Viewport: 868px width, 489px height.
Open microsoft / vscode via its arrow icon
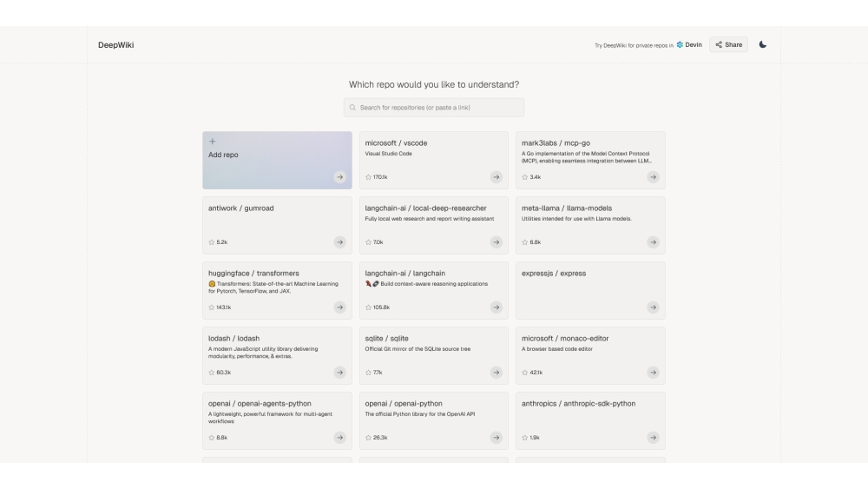point(496,177)
